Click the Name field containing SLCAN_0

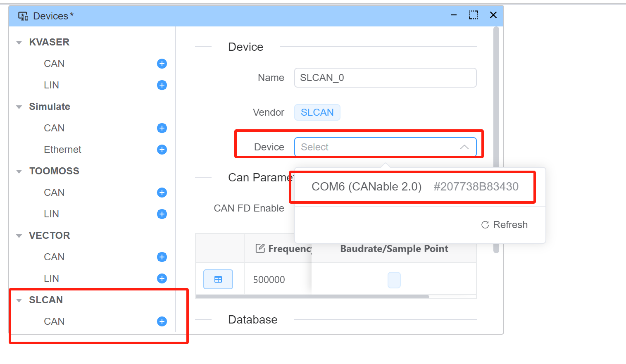pos(385,78)
